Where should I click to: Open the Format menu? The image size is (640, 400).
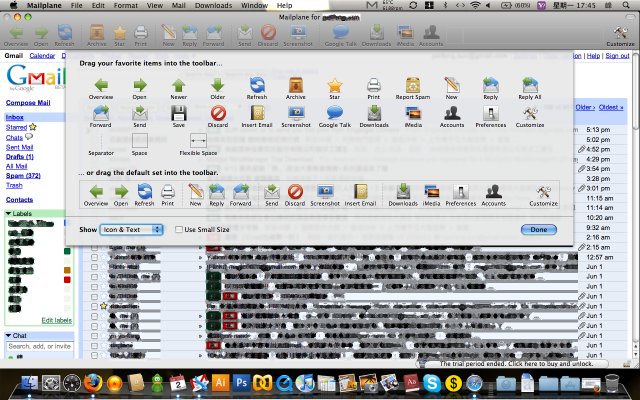pyautogui.click(x=125, y=5)
